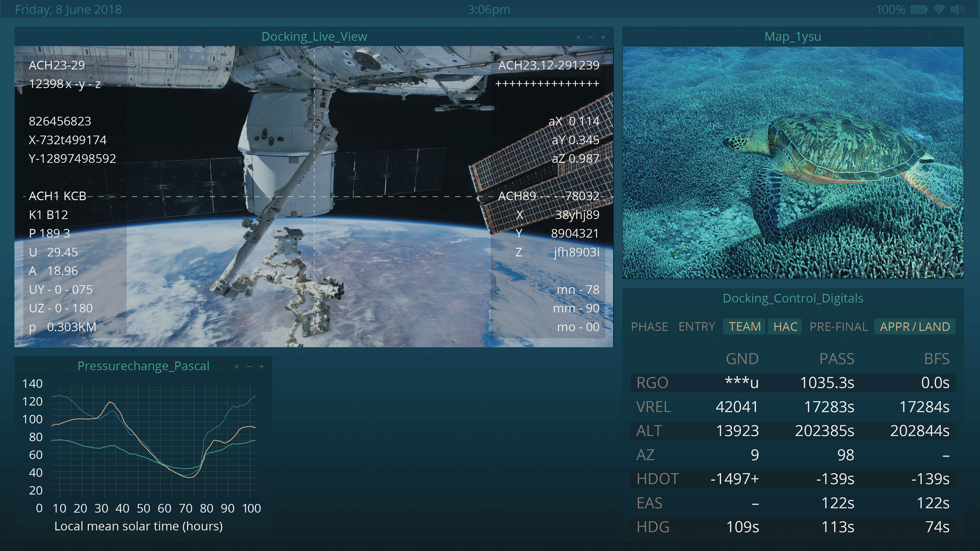Screen dimensions: 980x551
Task: Minimize the Pressurechange_Pascal panel
Action: (x=249, y=367)
